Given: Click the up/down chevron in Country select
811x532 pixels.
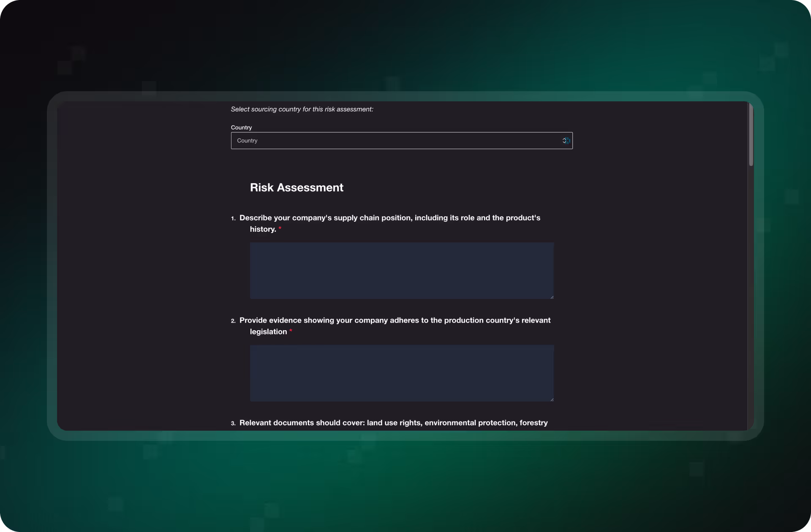Looking at the screenshot, I should (564, 141).
